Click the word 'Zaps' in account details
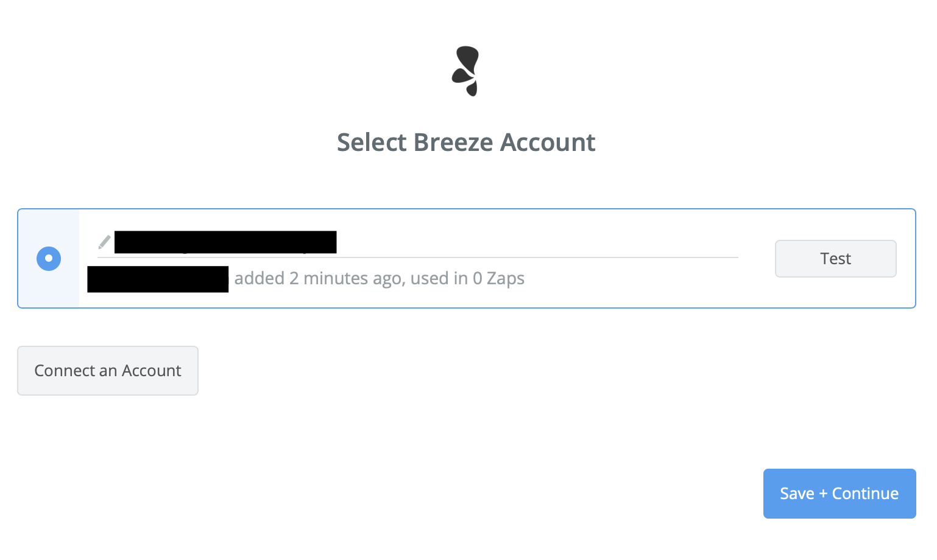Image resolution: width=937 pixels, height=560 pixels. pos(506,279)
